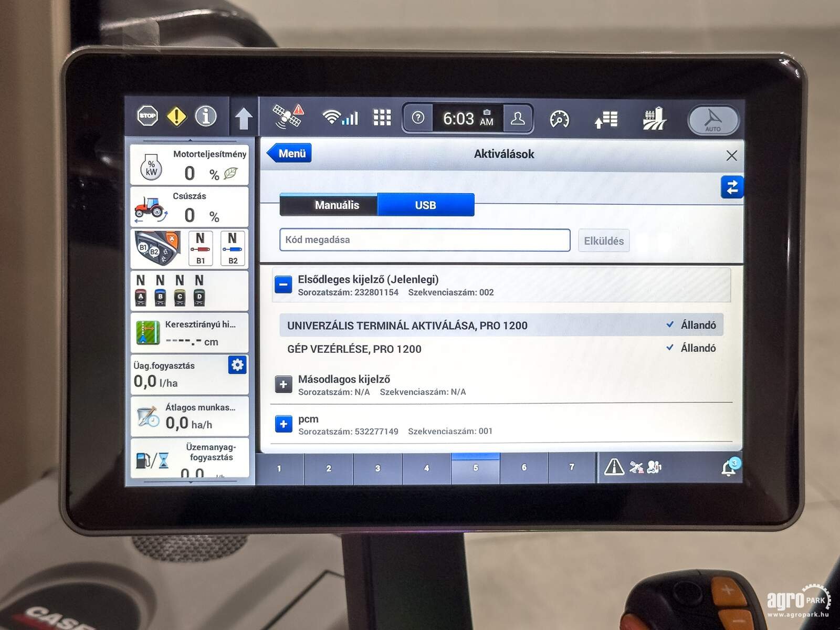Image resolution: width=840 pixels, height=630 pixels.
Task: Switch to run screen tab 4
Action: [426, 468]
